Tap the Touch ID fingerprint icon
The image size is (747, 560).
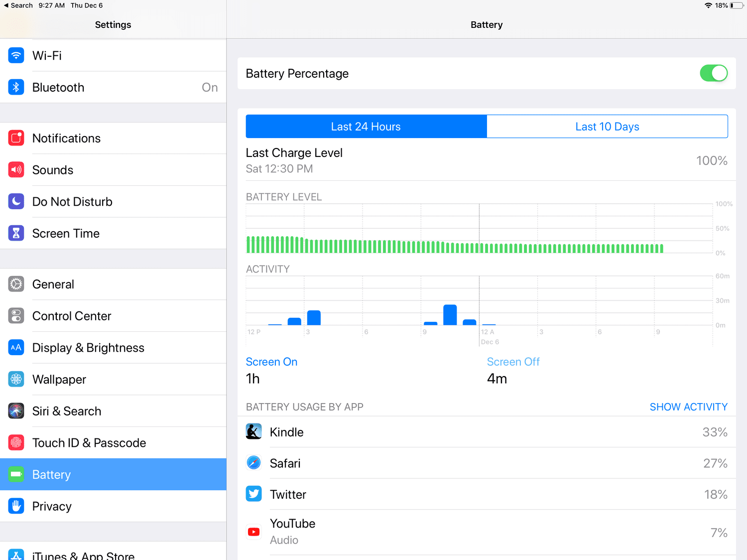point(16,443)
